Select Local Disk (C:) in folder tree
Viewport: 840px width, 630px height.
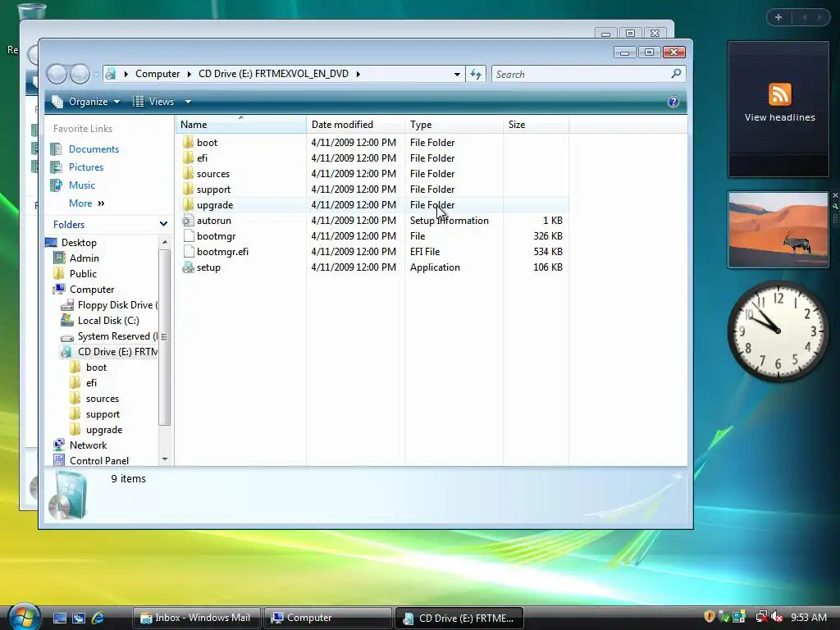107,321
